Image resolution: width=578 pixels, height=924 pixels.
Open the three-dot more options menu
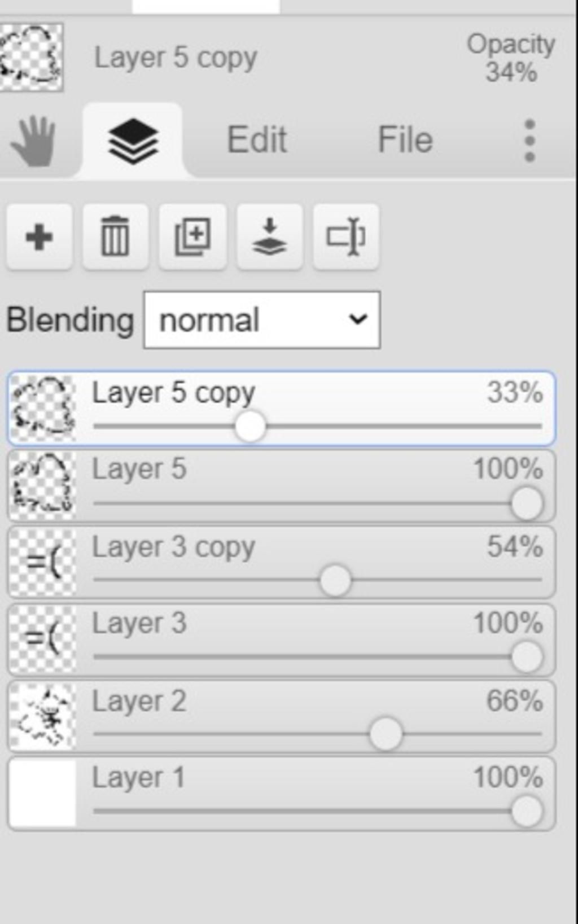coord(529,141)
